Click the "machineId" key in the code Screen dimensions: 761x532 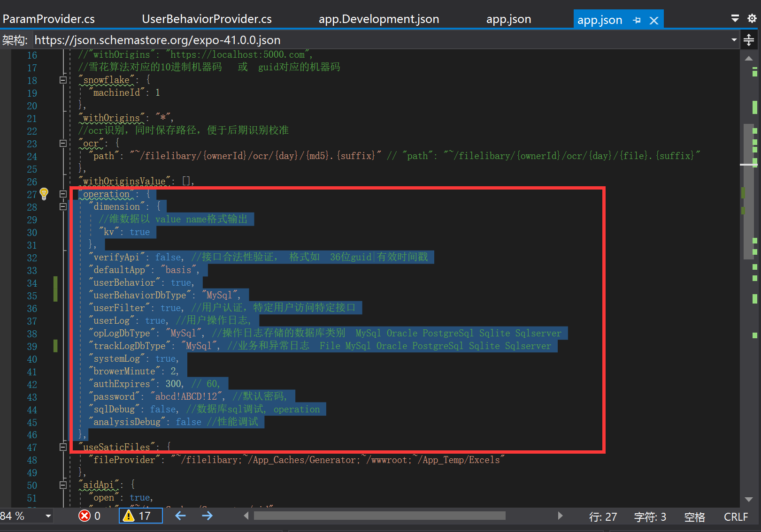click(116, 93)
